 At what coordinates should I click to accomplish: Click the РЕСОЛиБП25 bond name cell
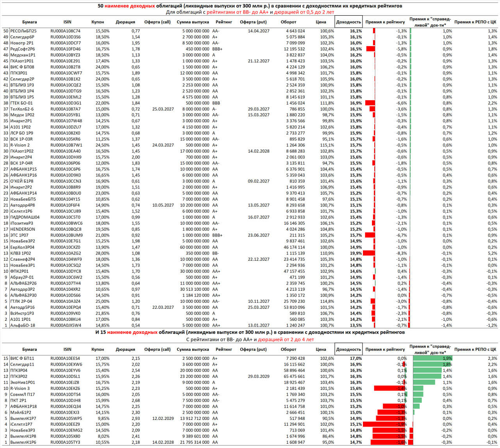(x=23, y=31)
